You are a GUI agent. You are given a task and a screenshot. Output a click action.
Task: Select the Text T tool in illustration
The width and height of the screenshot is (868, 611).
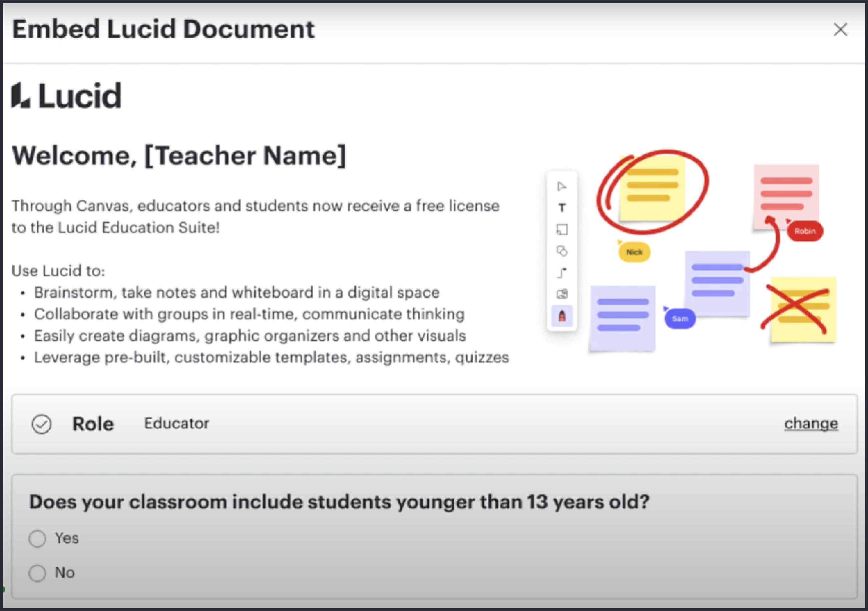click(562, 207)
